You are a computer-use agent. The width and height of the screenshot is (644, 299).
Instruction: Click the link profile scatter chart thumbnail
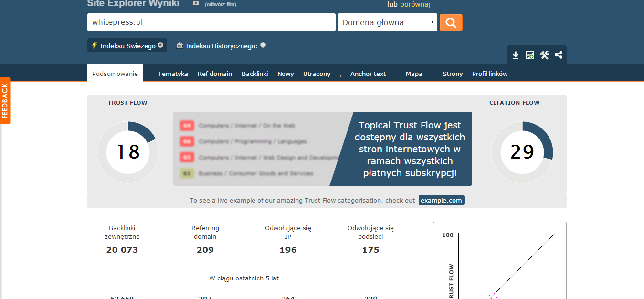coord(500,261)
